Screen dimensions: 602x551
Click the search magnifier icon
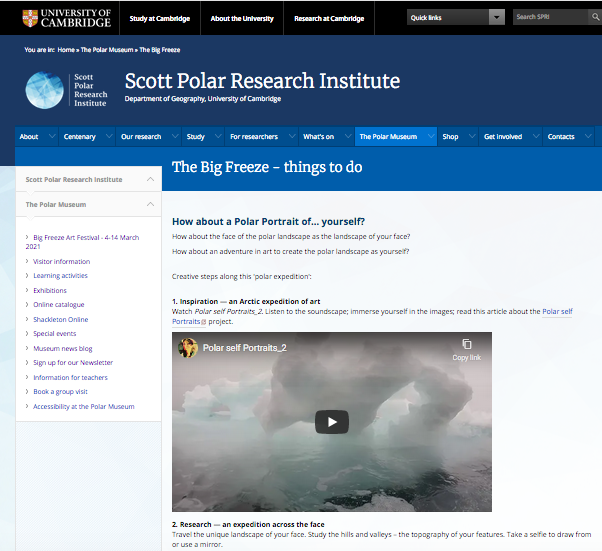tap(595, 17)
